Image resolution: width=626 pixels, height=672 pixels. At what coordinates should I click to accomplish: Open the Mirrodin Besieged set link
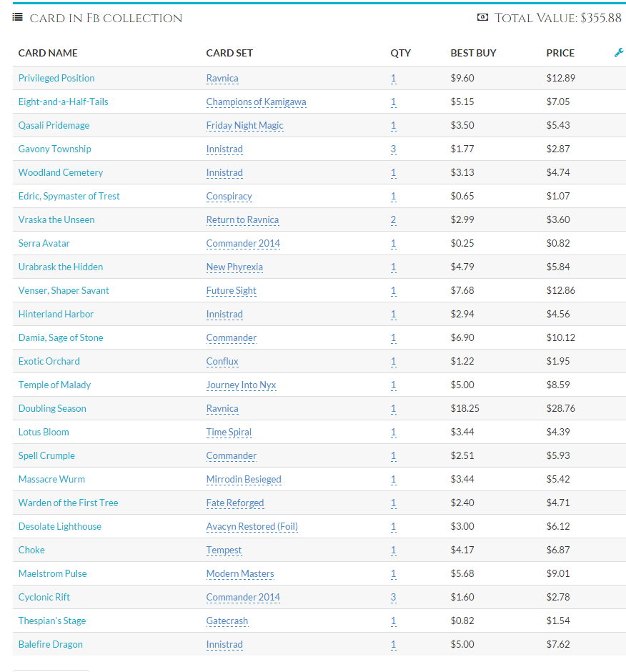(x=244, y=479)
